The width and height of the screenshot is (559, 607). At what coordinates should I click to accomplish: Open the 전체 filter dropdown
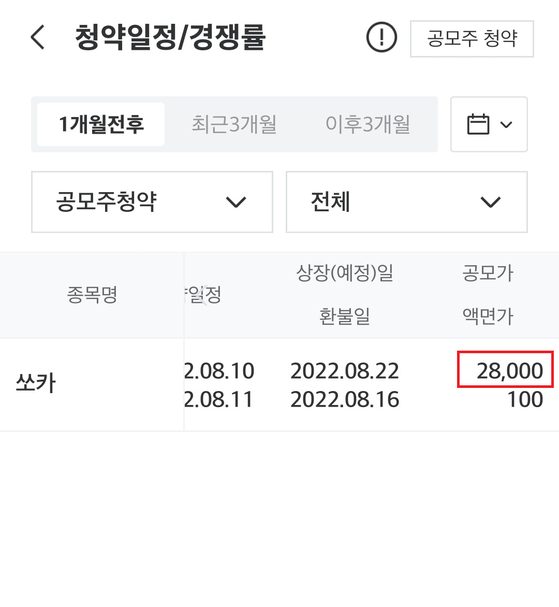click(407, 202)
